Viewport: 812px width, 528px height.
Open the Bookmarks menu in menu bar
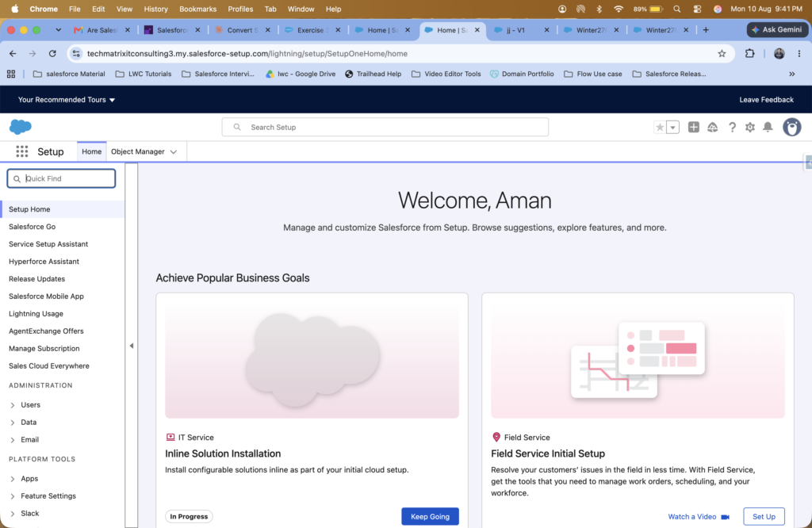pos(197,9)
